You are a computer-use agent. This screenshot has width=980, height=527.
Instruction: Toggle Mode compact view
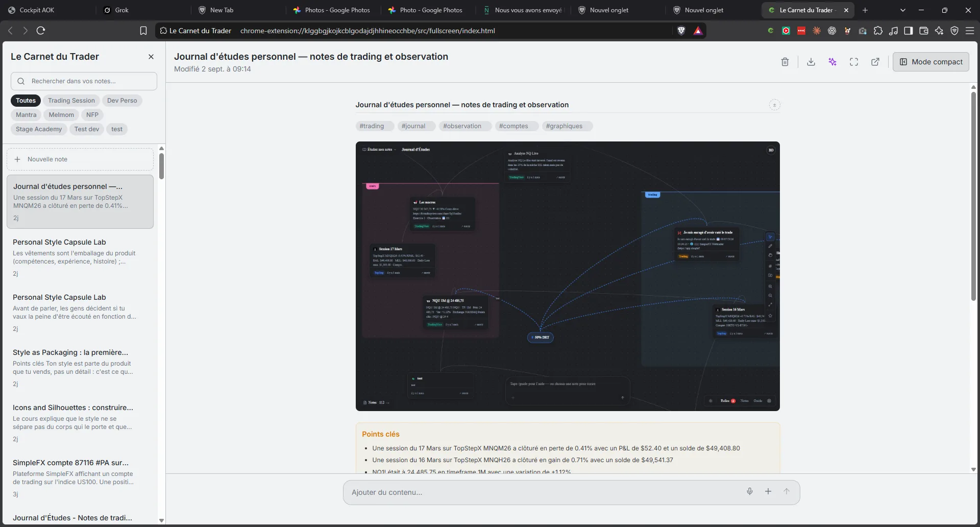(931, 62)
